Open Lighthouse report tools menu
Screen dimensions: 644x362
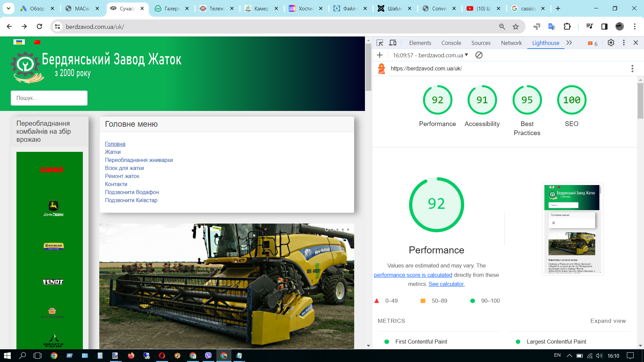(x=632, y=68)
